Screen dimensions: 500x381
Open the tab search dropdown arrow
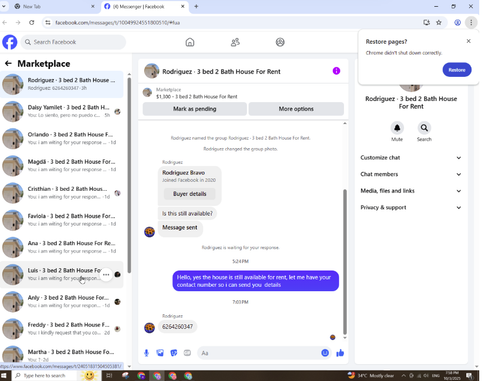(4, 6)
